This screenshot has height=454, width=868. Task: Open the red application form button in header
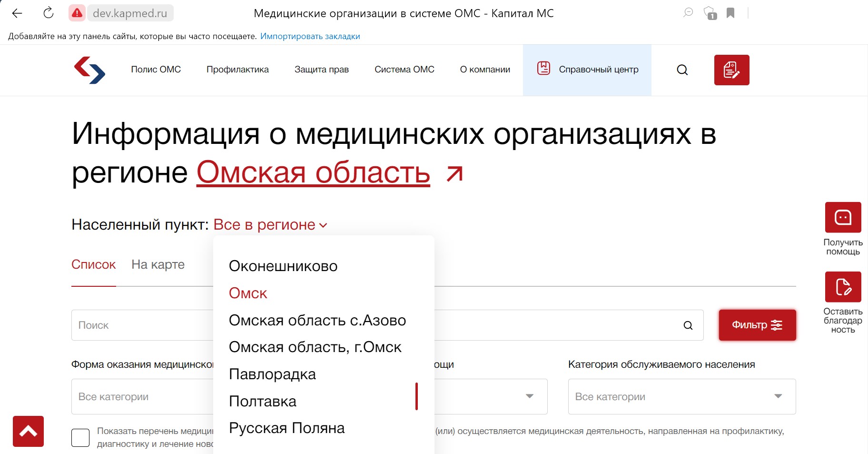[x=731, y=70]
